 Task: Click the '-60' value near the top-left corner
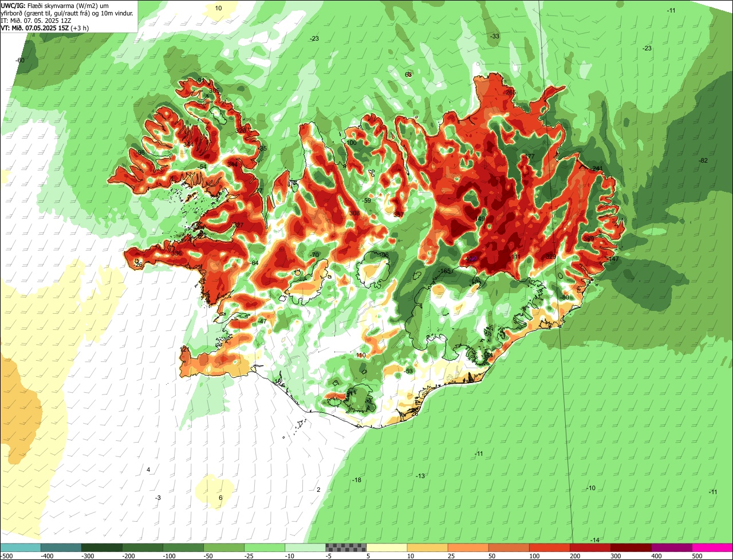(x=20, y=60)
